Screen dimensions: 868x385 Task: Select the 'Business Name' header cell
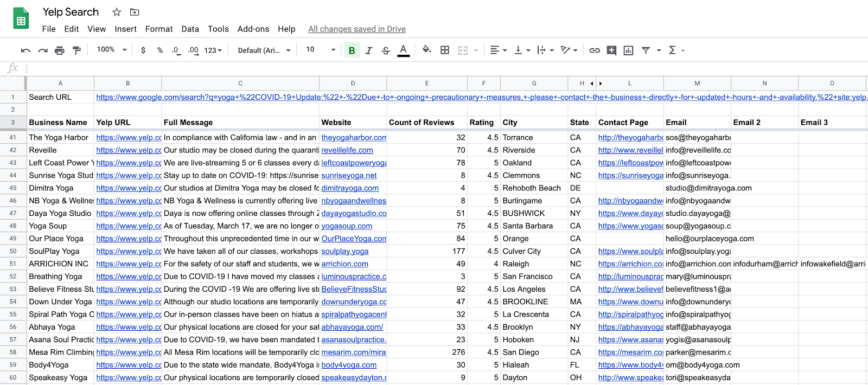[x=60, y=123]
